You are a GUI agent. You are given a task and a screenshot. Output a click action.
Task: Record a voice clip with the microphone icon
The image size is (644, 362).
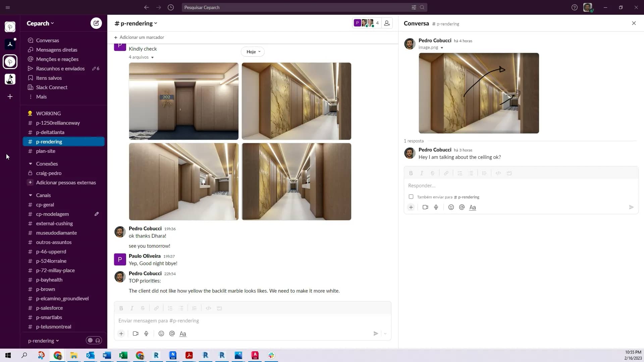tap(146, 334)
